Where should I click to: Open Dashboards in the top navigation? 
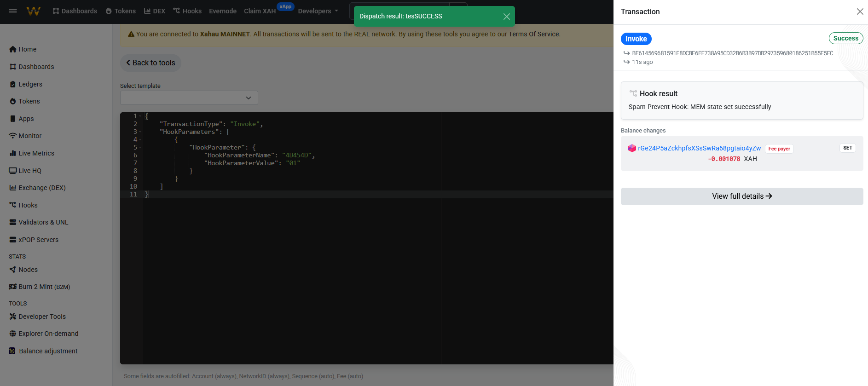pos(75,11)
